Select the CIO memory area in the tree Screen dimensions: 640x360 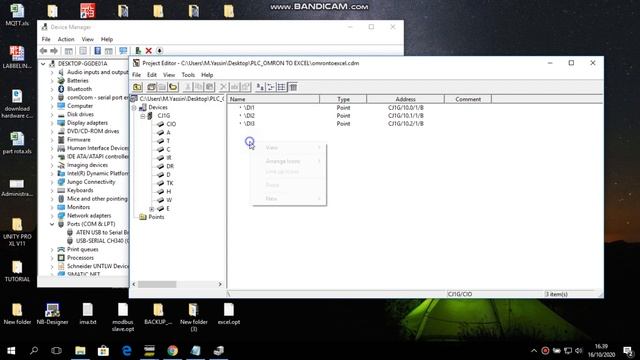tap(171, 124)
